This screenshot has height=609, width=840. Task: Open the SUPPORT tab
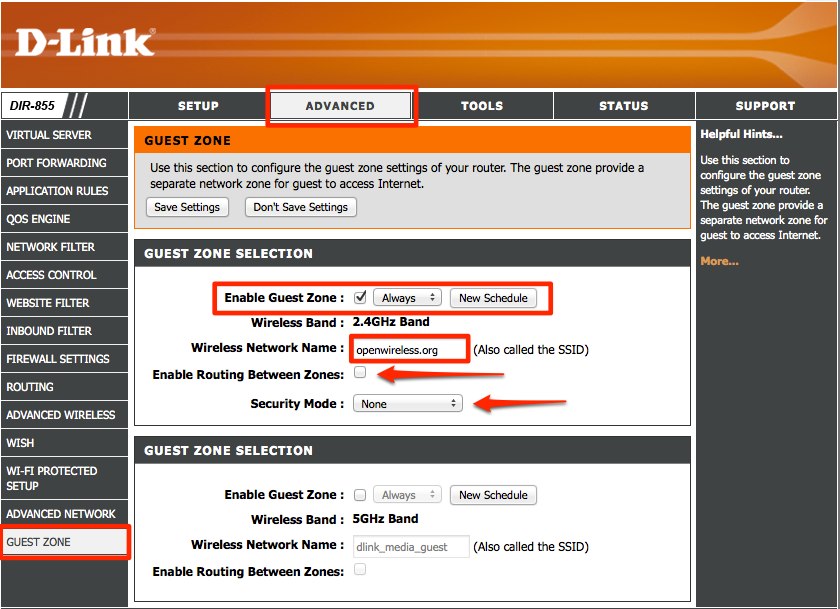pyautogui.click(x=766, y=106)
